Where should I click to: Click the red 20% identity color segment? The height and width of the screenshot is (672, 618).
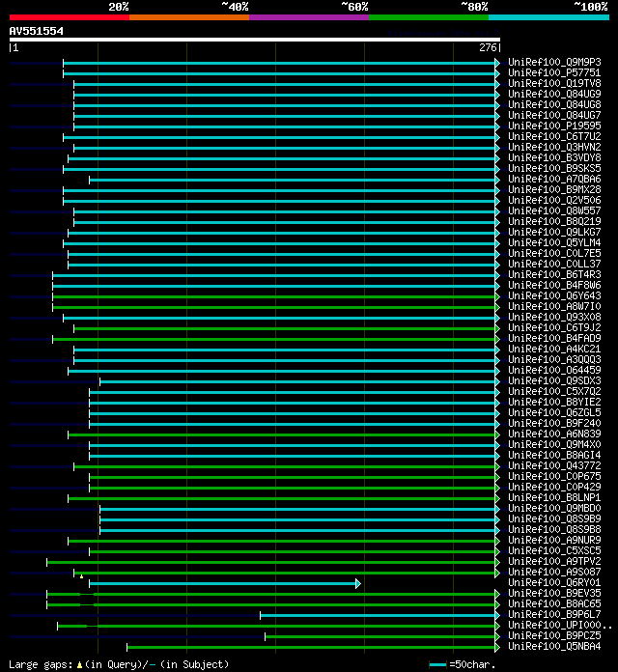(70, 17)
